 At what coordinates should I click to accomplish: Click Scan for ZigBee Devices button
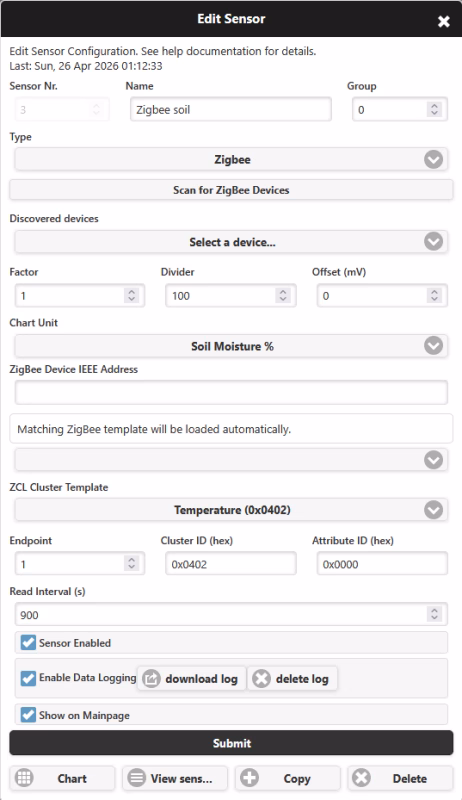(231, 190)
